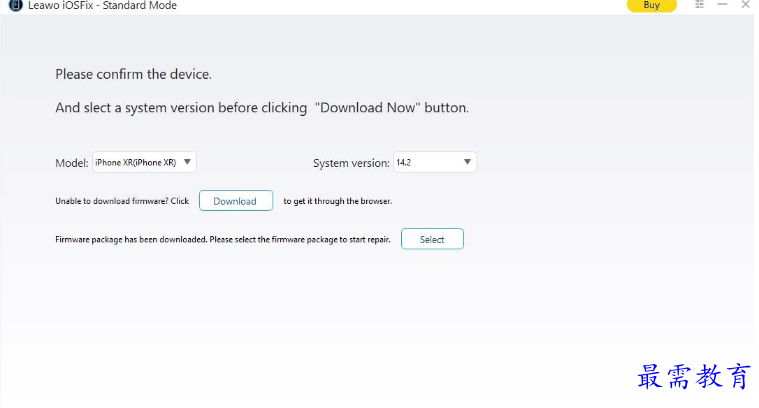
Task: Click the 'Leawo iOSFix - Standard Mode' title text
Action: pyautogui.click(x=102, y=5)
